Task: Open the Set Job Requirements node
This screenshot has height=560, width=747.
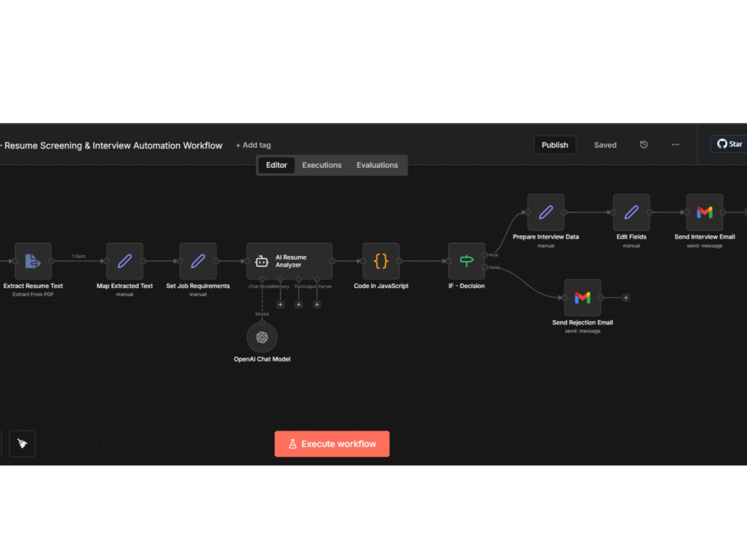Action: click(x=198, y=261)
